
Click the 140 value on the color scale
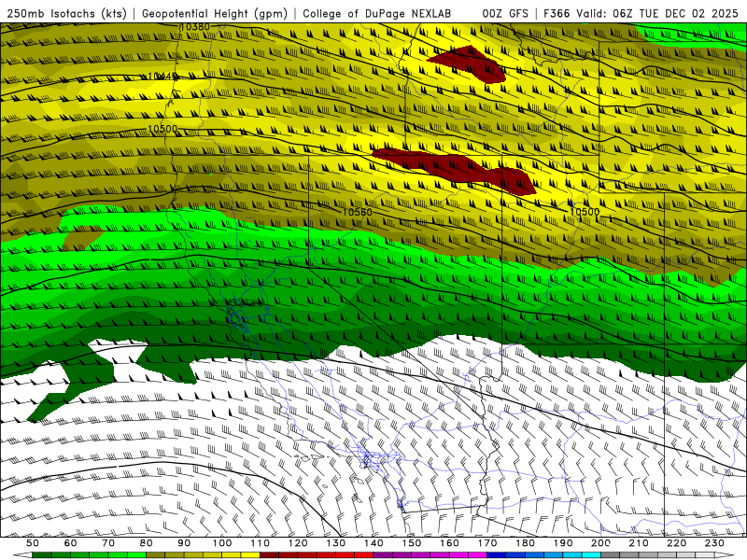coord(373,543)
